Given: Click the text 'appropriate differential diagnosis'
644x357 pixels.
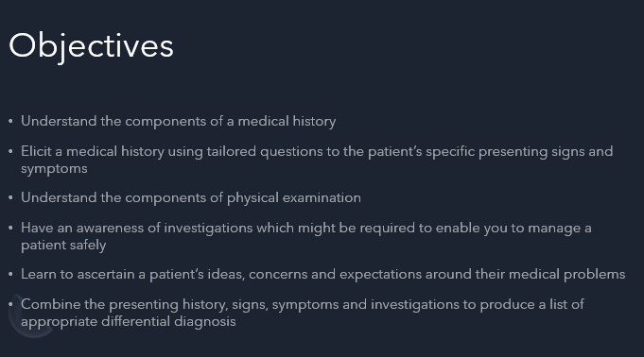Looking at the screenshot, I should [x=129, y=321].
